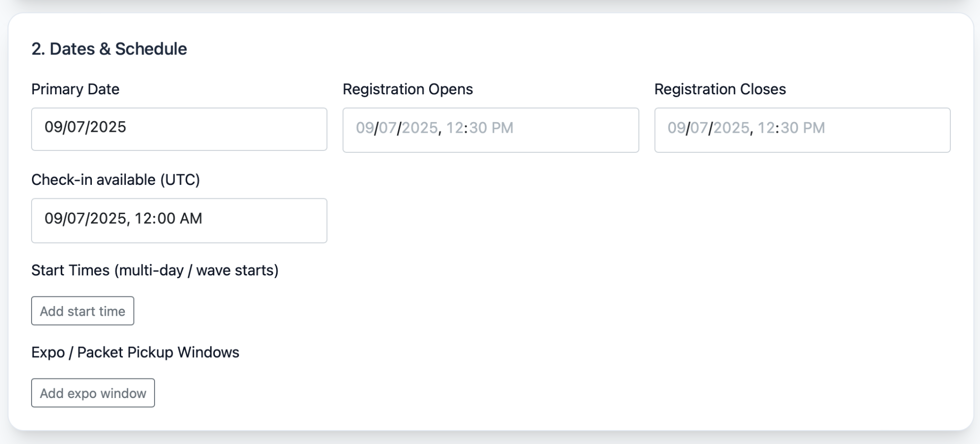Click the Check-in available (UTC) label

click(115, 180)
